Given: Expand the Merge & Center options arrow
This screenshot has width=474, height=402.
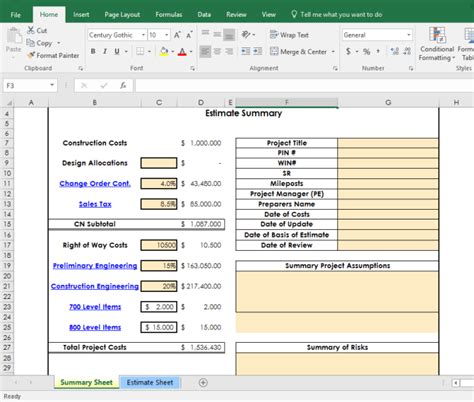Looking at the screenshot, I should 333,52.
